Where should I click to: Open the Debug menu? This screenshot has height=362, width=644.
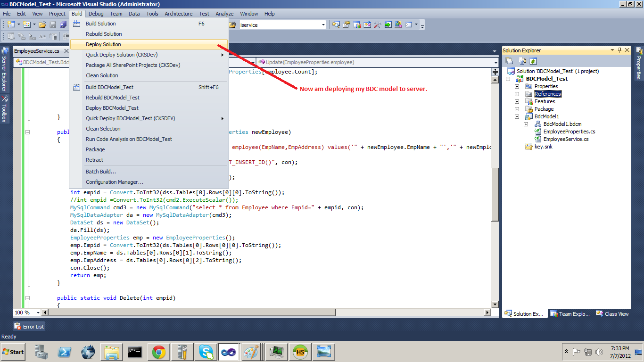point(96,14)
